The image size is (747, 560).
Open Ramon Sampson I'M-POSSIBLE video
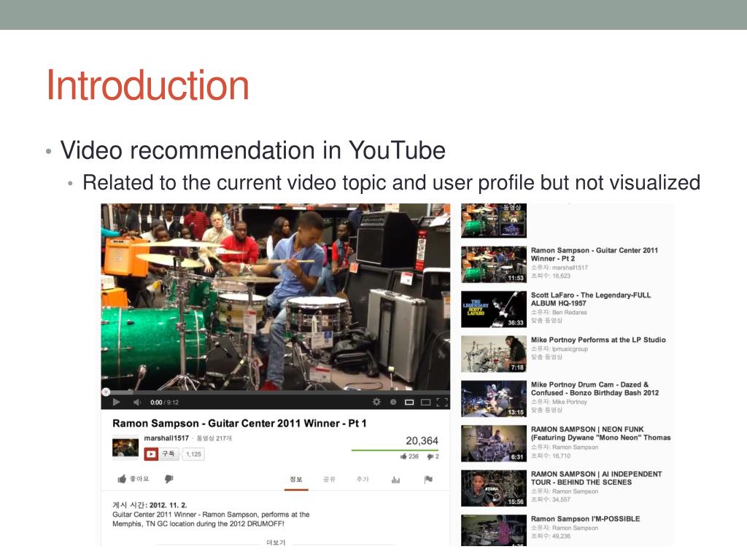pos(586,518)
